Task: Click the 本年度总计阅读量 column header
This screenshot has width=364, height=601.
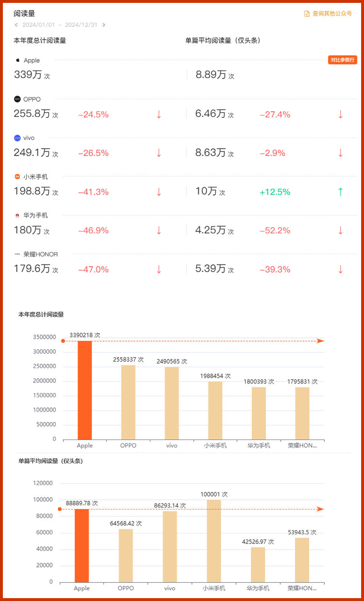Action: [x=40, y=41]
